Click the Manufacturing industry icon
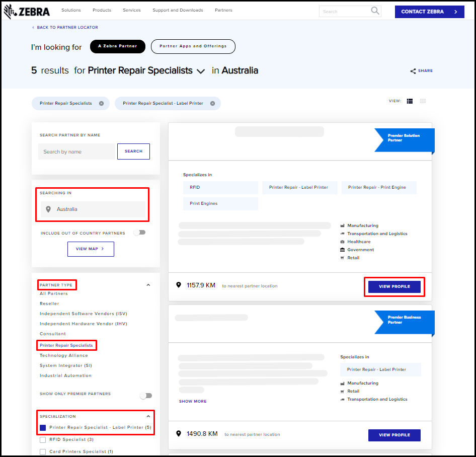The image size is (476, 457). coord(343,225)
